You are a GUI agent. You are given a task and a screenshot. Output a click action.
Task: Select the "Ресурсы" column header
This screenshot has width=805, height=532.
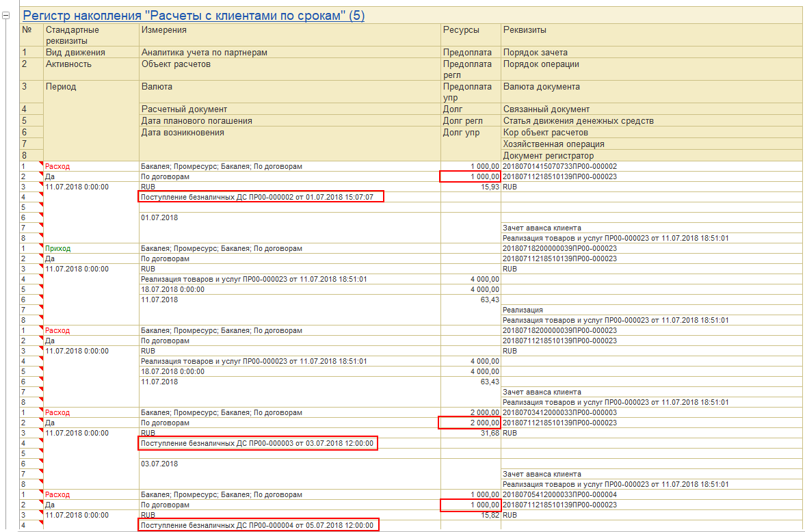(461, 30)
